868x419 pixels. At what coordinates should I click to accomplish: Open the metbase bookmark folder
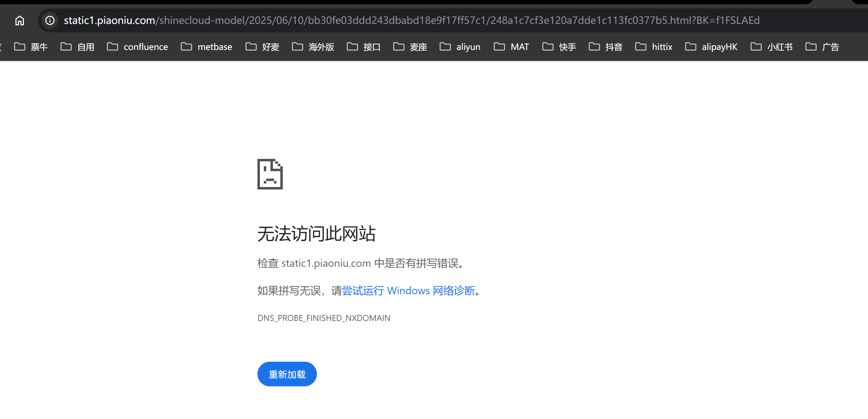coord(206,47)
